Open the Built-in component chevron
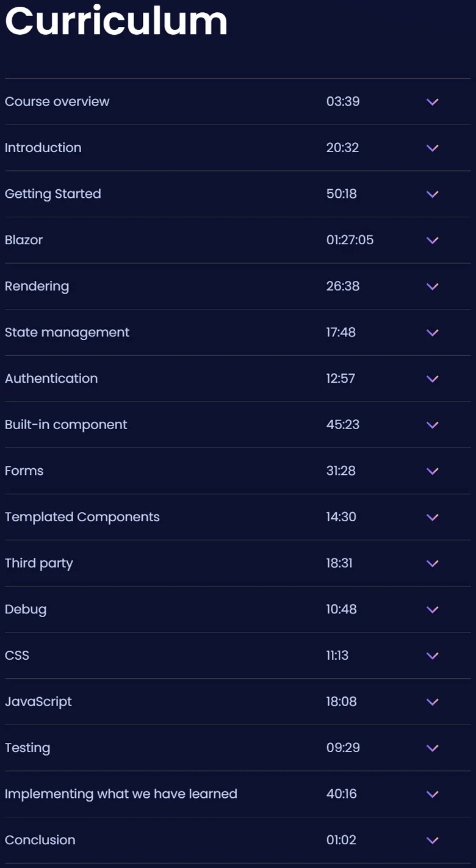Screen dimensions: 476x868 point(433,425)
